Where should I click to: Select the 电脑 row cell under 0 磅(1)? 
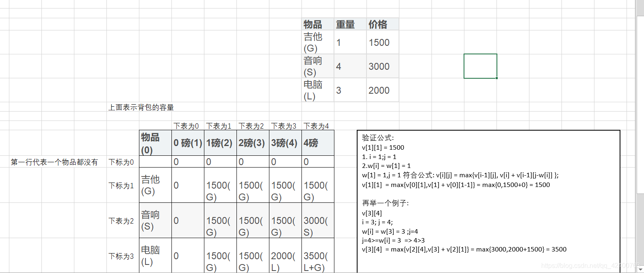[188, 256]
